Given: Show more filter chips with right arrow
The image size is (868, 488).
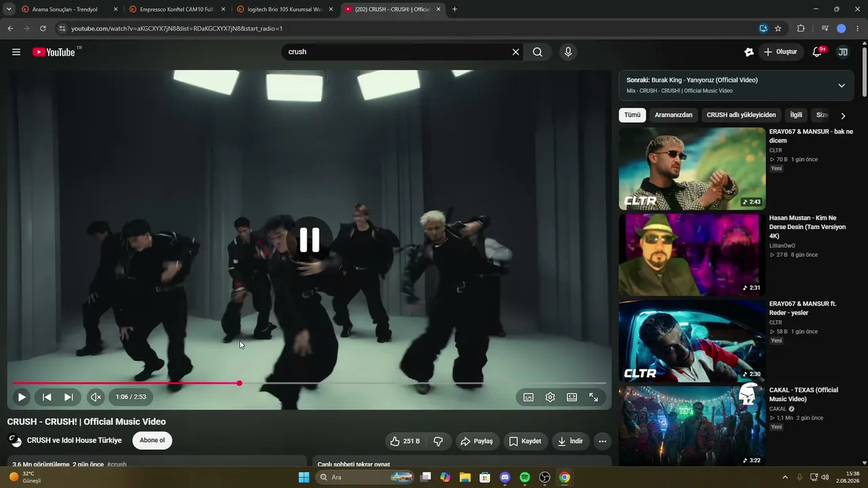Looking at the screenshot, I should [843, 116].
